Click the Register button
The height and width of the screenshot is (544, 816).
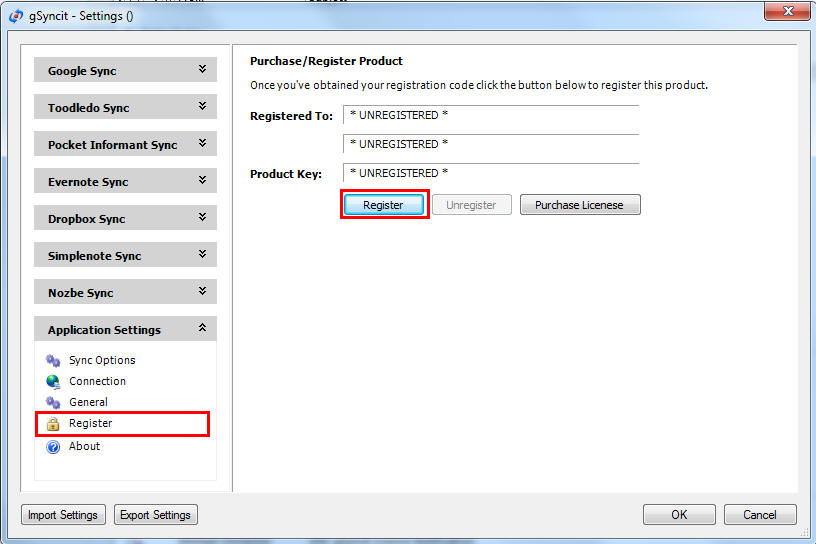click(384, 205)
